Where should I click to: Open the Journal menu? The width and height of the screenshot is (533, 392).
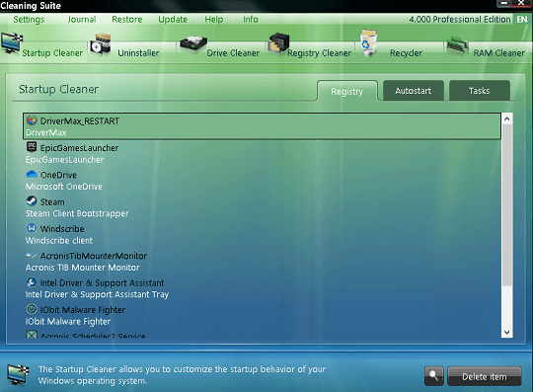82,20
